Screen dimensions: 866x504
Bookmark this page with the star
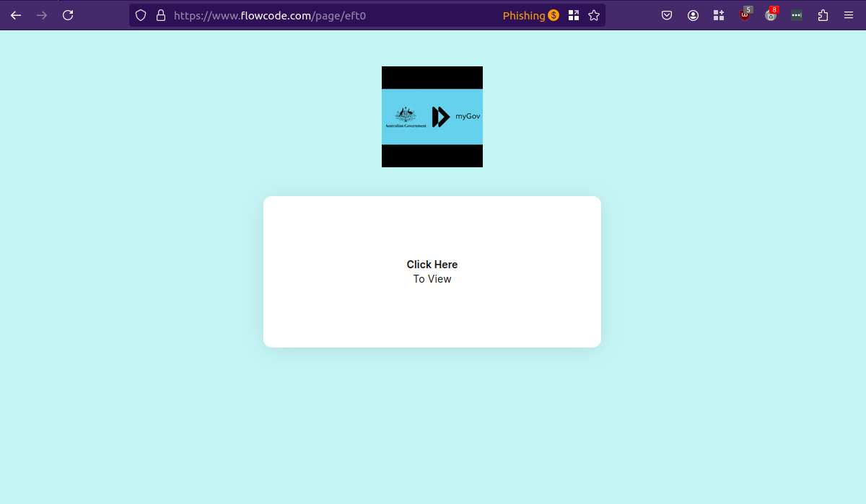[594, 15]
